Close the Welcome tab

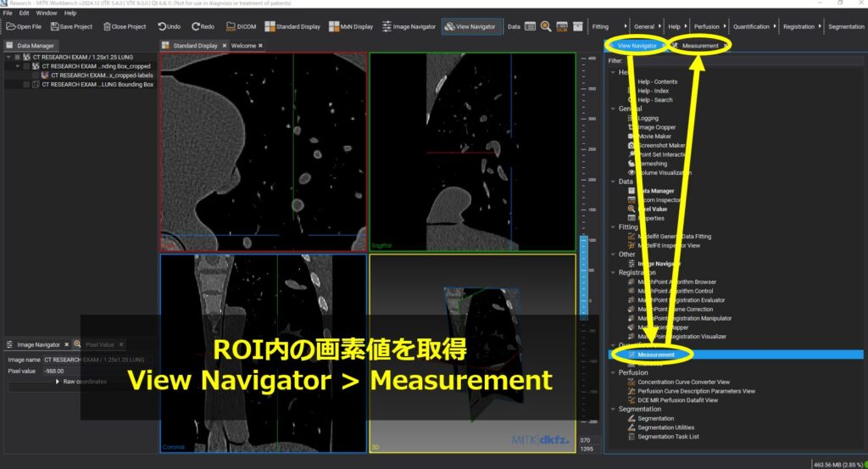pyautogui.click(x=261, y=46)
